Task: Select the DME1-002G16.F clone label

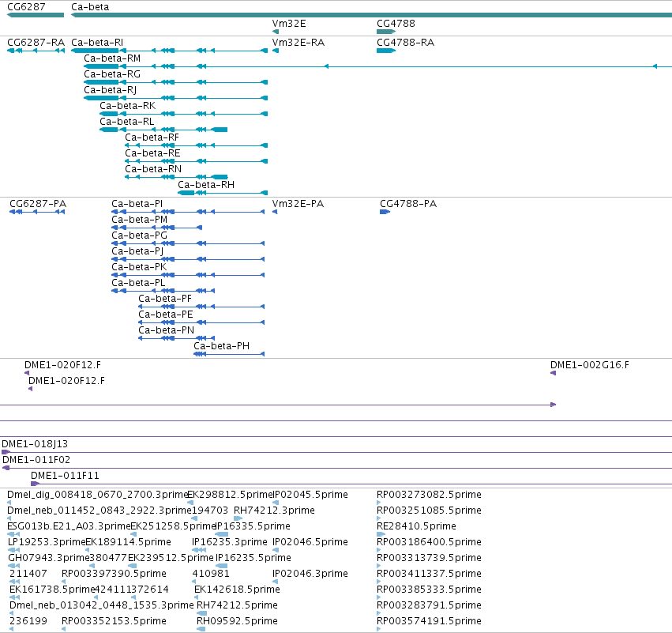Action: 590,365
